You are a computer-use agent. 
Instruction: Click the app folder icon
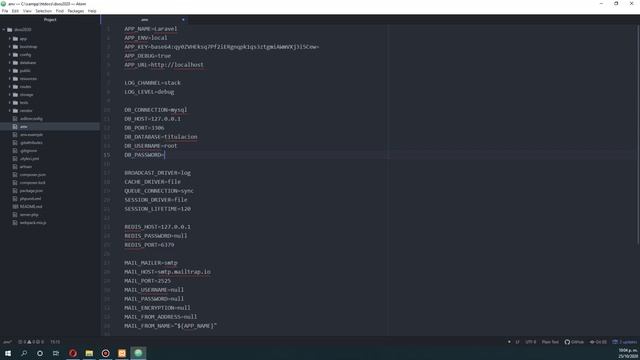click(x=15, y=39)
